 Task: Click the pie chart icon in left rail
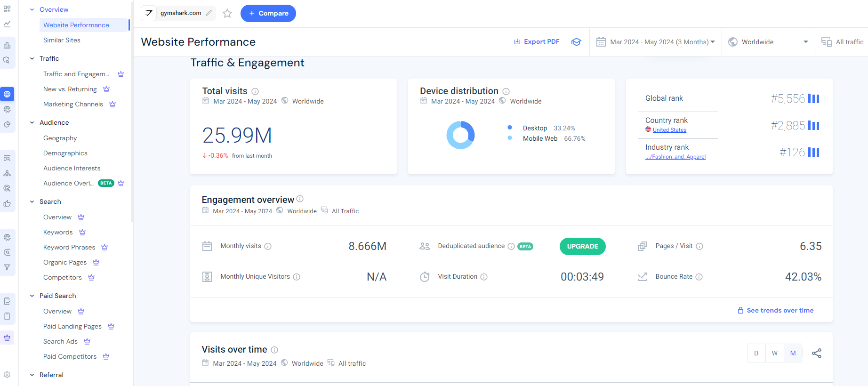point(7,124)
